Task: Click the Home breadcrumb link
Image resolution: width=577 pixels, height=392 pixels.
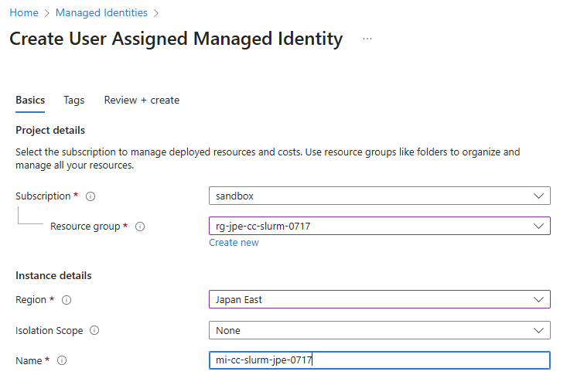Action: click(x=24, y=12)
